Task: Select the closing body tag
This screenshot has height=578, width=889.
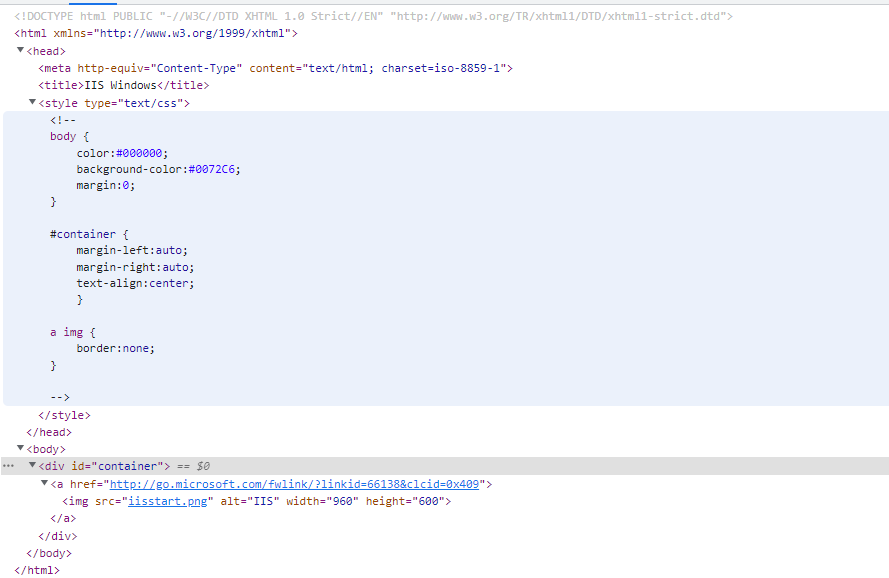Action: pyautogui.click(x=48, y=553)
